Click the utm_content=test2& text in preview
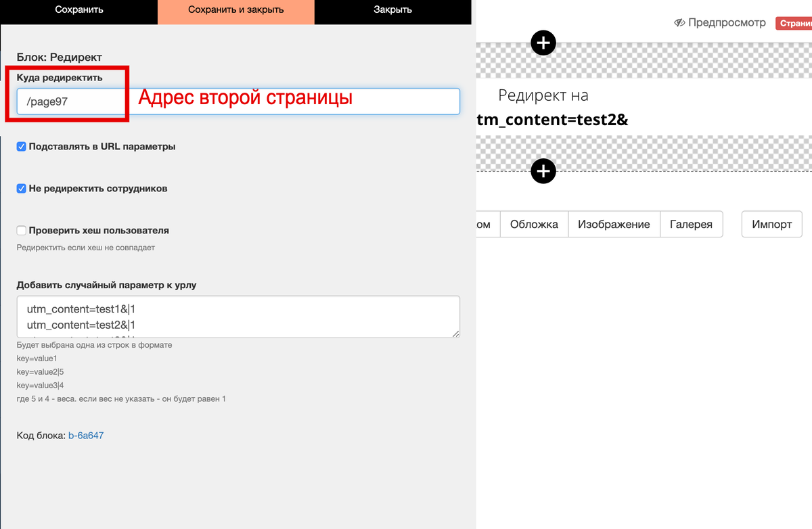812x529 pixels. click(553, 120)
